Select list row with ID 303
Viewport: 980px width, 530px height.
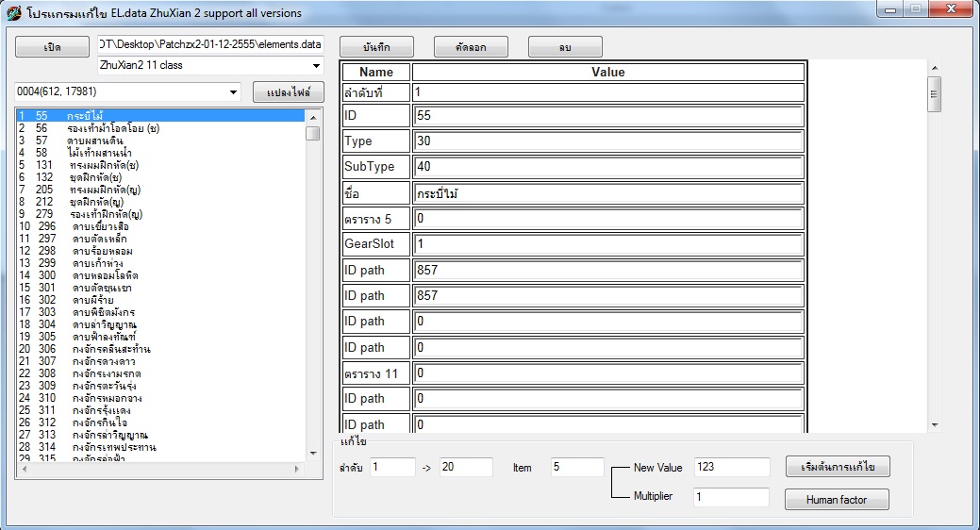[160, 312]
